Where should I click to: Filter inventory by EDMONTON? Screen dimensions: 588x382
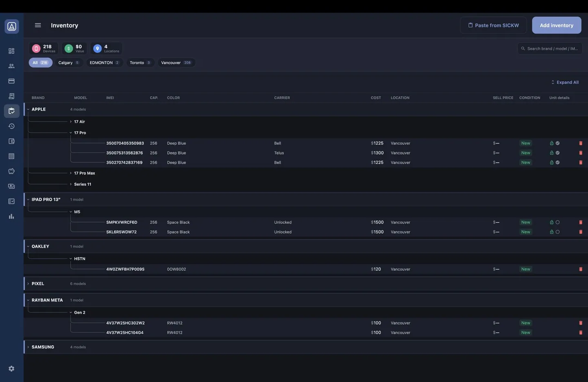[x=105, y=63]
